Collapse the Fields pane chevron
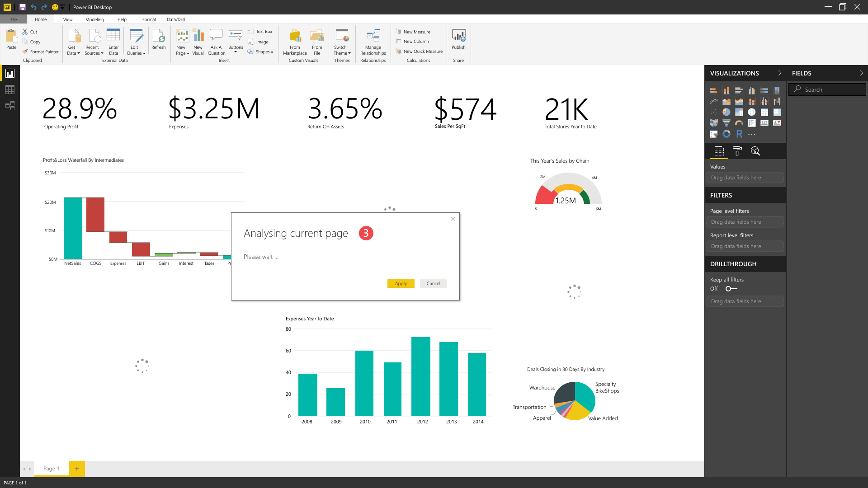Viewport: 868px width, 488px height. tap(861, 73)
